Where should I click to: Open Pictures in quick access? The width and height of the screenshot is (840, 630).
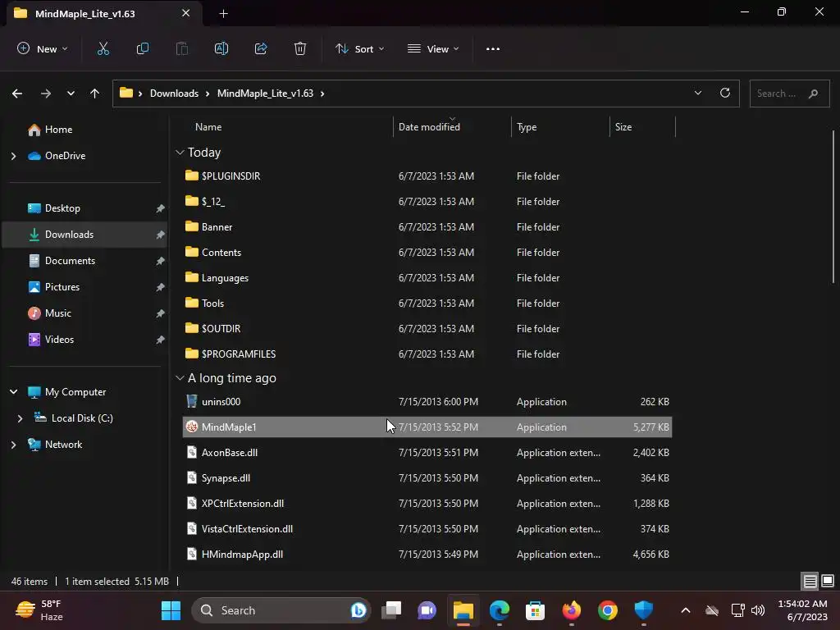[62, 287]
